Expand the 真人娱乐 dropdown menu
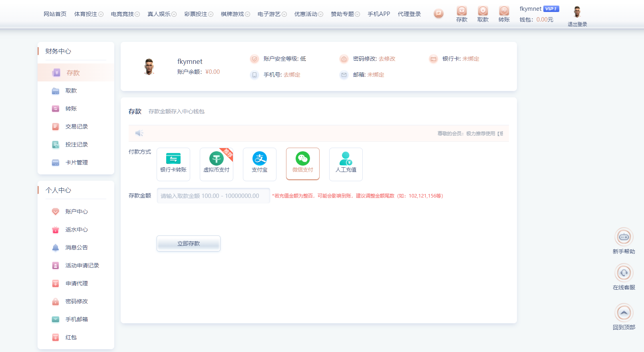The height and width of the screenshot is (352, 644). (x=162, y=14)
